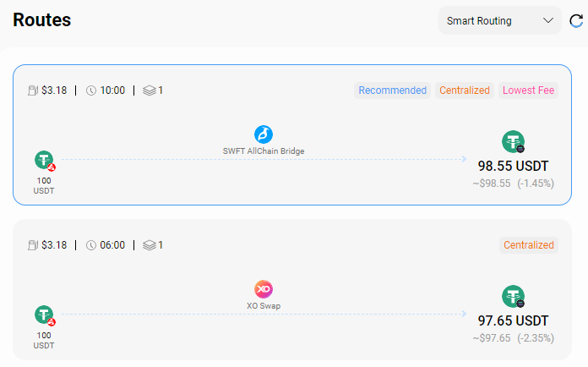Click the clock icon beside 06:00
This screenshot has height=367, width=588.
tap(91, 245)
